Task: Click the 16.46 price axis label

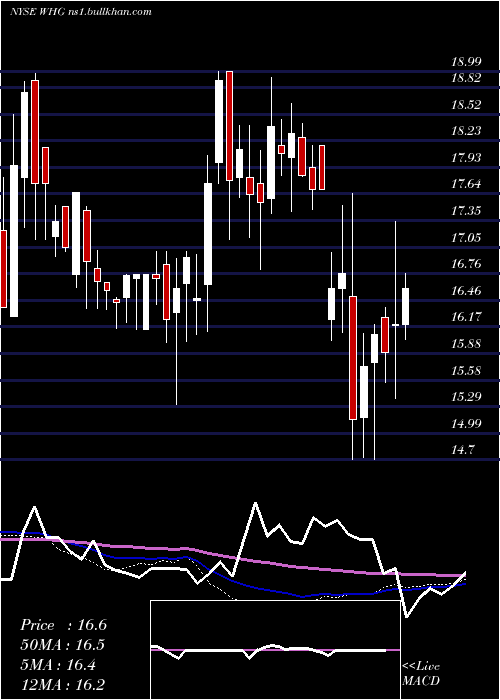Action: click(466, 291)
